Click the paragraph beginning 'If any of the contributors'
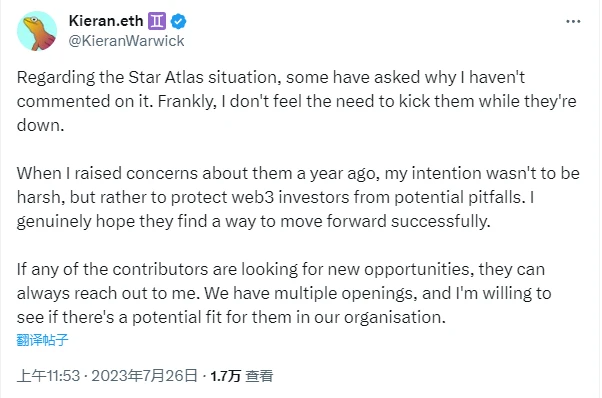Viewport: 602px width, 398px height. (284, 293)
